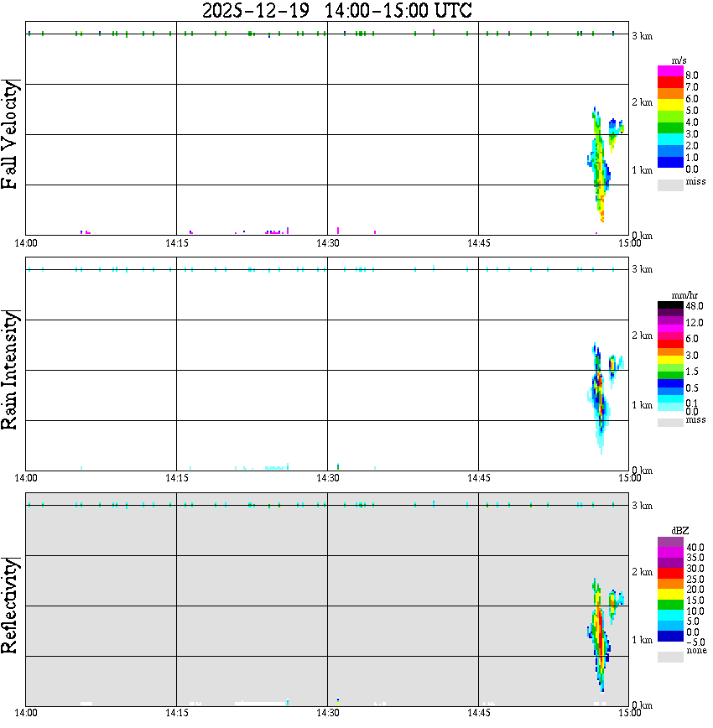Click the 'dBZ' unit label
Screen dimensions: 713x728
pyautogui.click(x=679, y=531)
